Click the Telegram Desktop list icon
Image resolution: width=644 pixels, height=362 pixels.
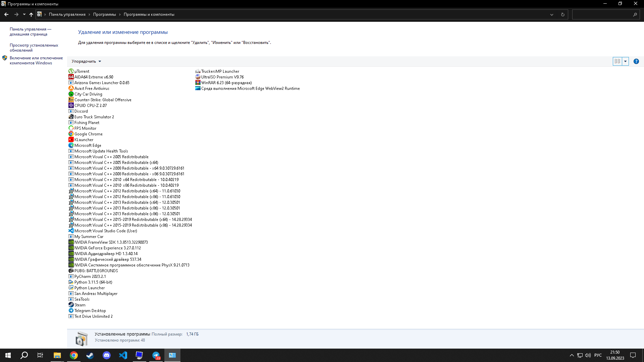71,311
